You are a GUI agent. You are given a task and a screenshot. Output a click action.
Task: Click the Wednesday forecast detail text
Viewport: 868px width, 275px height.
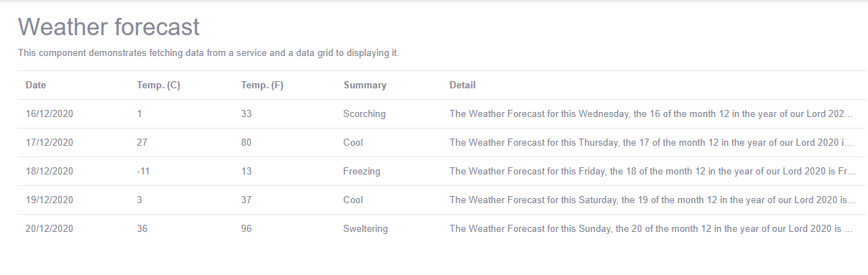[x=652, y=113]
